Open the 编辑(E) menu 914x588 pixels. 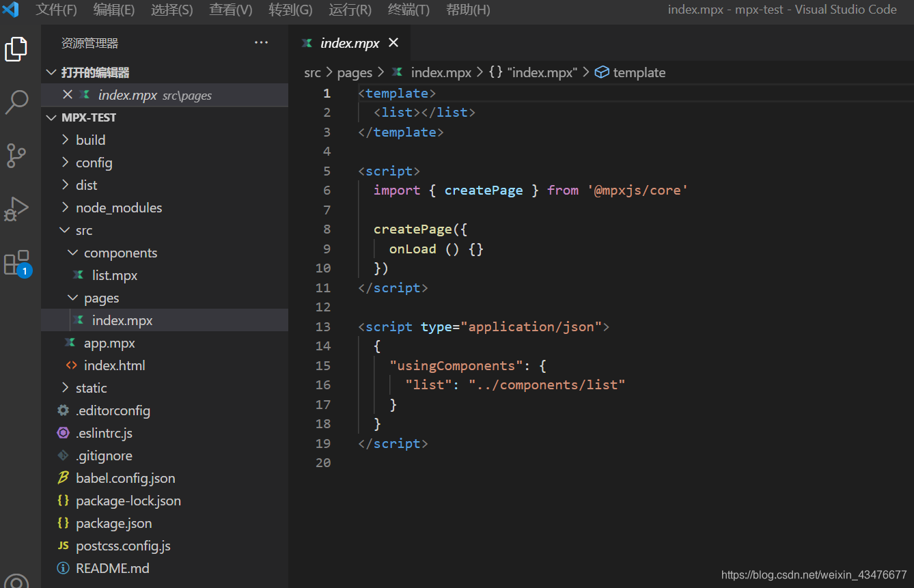click(113, 10)
